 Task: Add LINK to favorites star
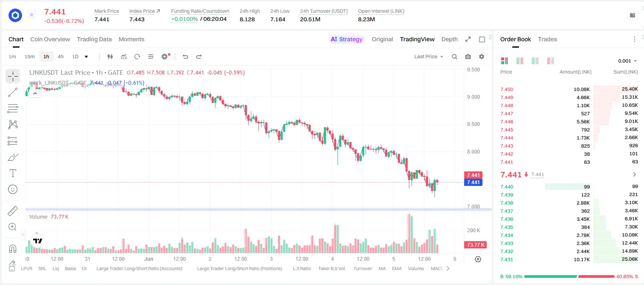point(31,15)
